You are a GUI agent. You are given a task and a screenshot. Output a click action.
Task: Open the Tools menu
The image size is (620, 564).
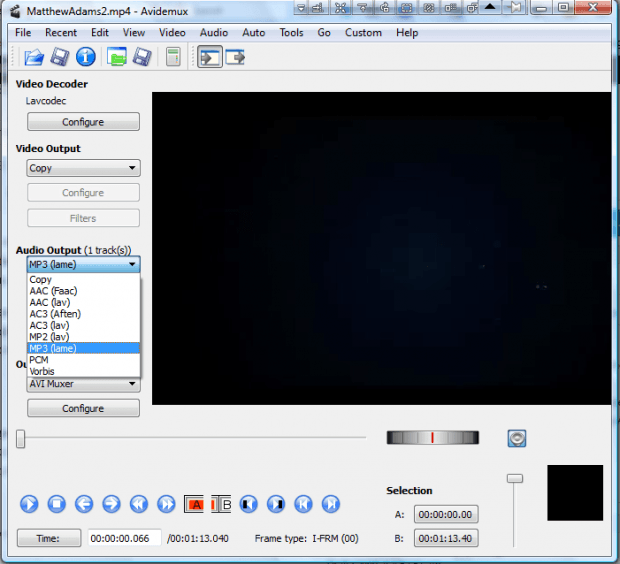click(291, 32)
